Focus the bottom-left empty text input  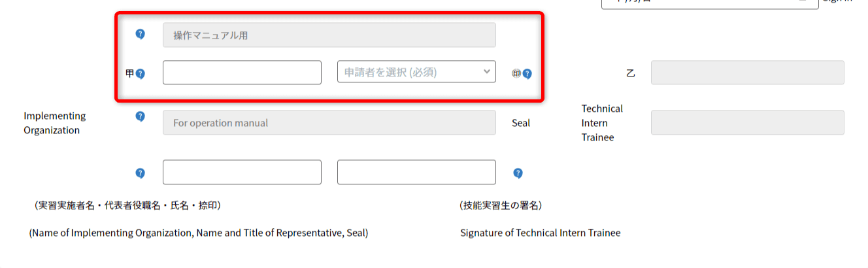[x=242, y=173]
